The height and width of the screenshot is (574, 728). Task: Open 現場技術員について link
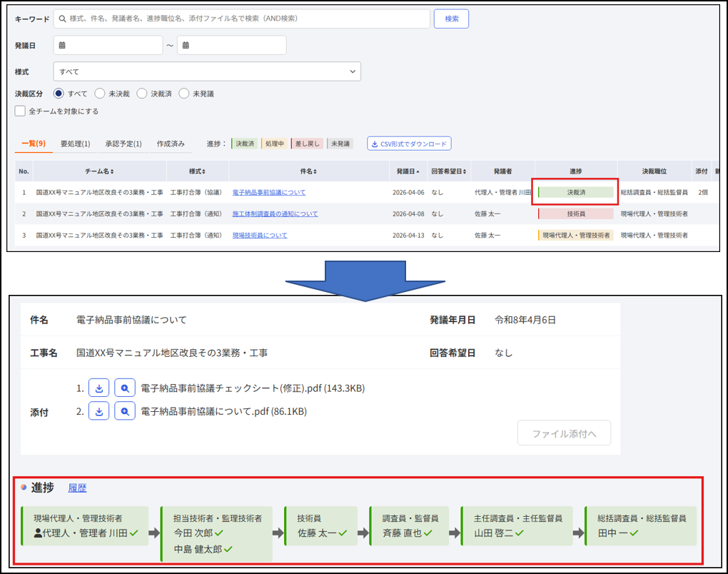click(x=260, y=236)
